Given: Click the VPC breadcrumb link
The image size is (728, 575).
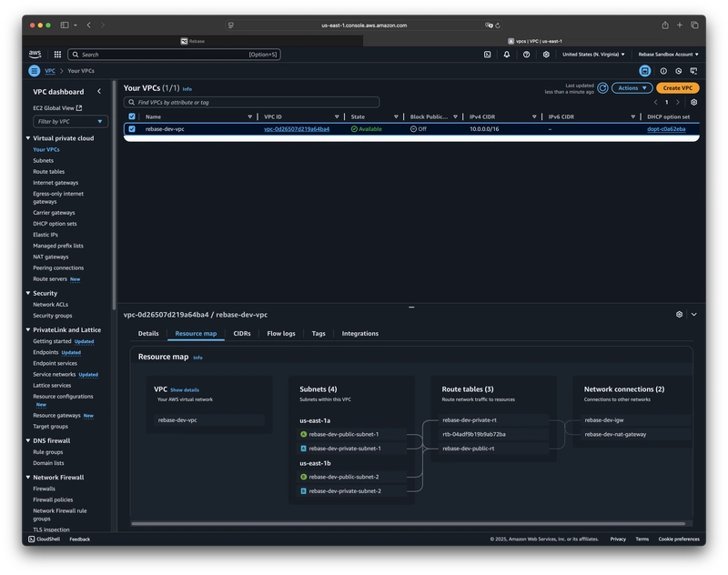Looking at the screenshot, I should pyautogui.click(x=50, y=71).
